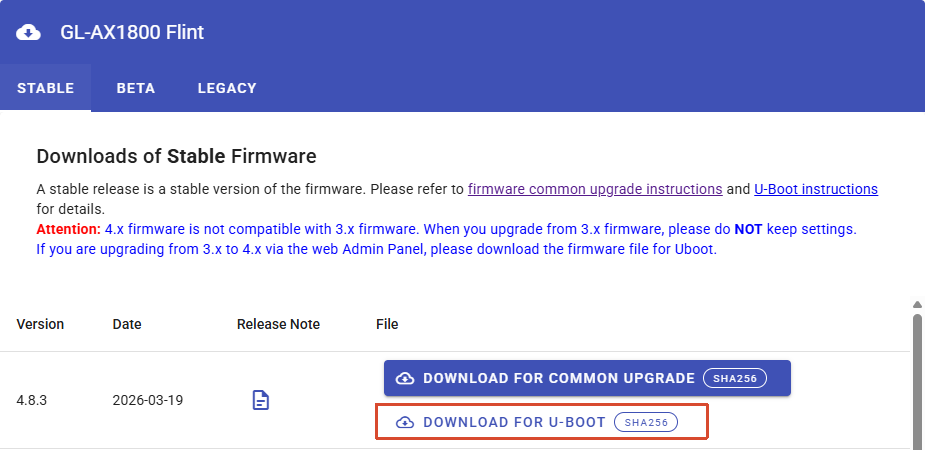Click the Date column header

[x=127, y=324]
